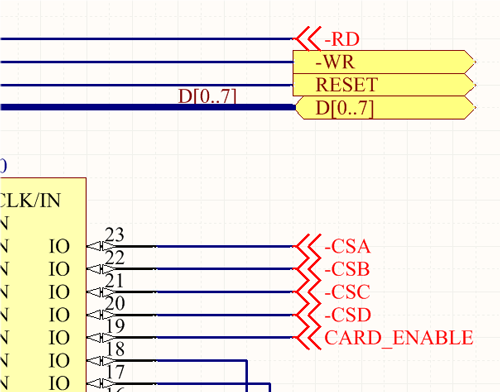Select the -RD off-sheet connector symbol

(x=307, y=39)
